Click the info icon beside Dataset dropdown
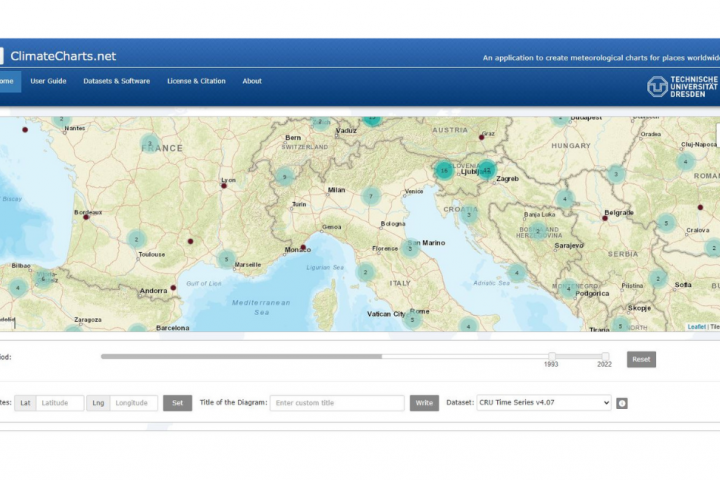Viewport: 720px width, 480px height. [622, 403]
